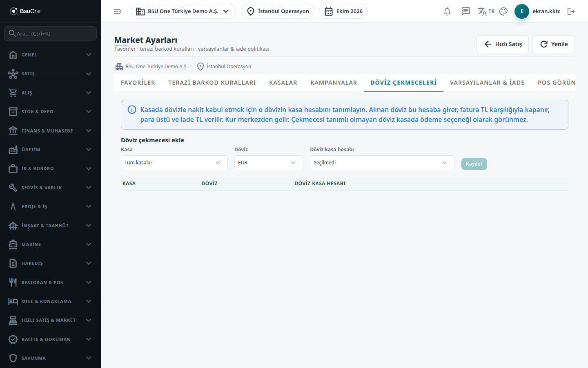Switch to the VARSAYILANLAR & İADE tab
The image size is (588, 368).
[x=487, y=83]
